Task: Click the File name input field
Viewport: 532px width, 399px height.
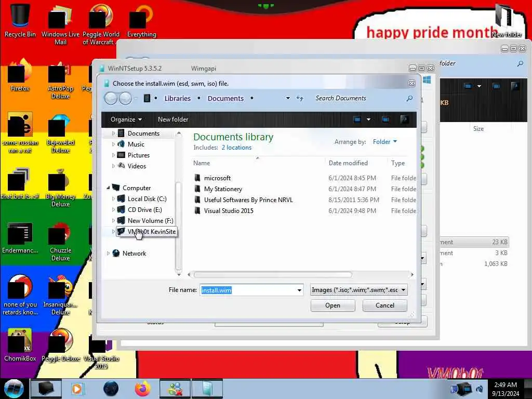Action: coord(251,290)
